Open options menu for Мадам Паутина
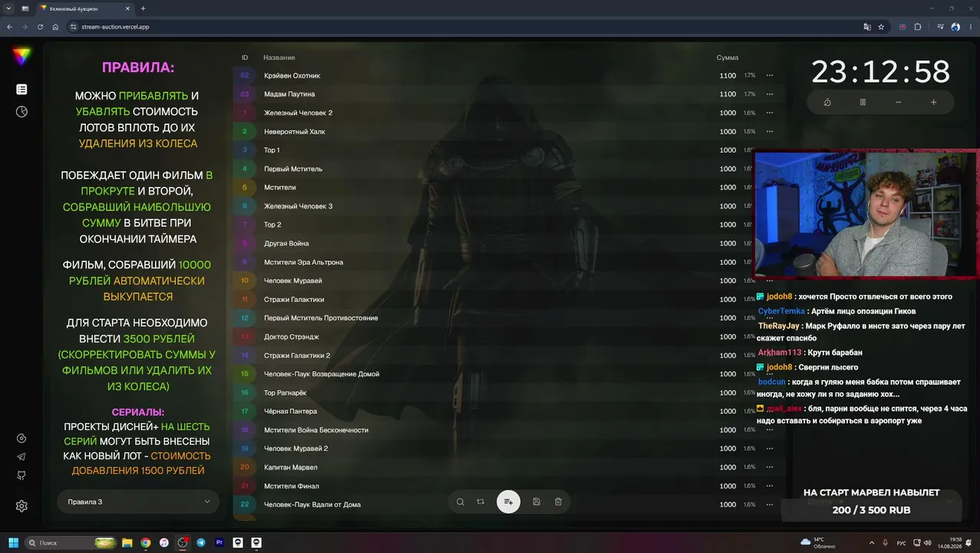The width and height of the screenshot is (980, 553). click(x=770, y=94)
